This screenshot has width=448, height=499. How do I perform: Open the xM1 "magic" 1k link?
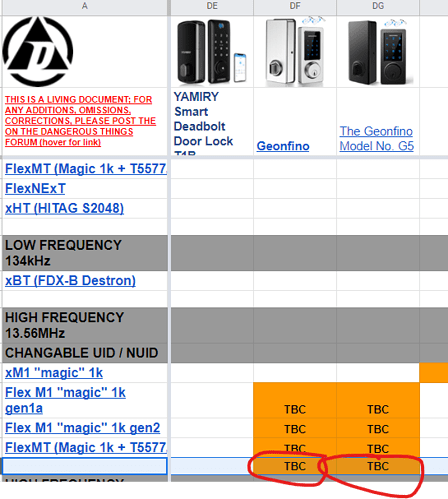(54, 373)
